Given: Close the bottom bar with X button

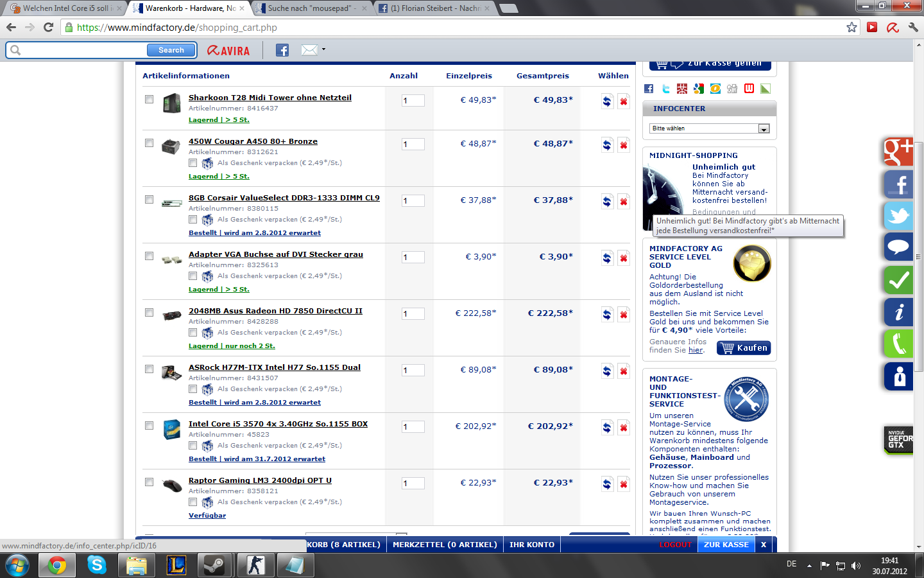Looking at the screenshot, I should [764, 545].
